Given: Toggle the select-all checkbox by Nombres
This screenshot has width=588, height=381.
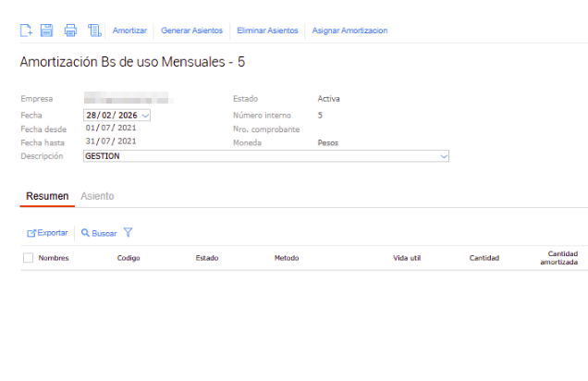Looking at the screenshot, I should (28, 258).
